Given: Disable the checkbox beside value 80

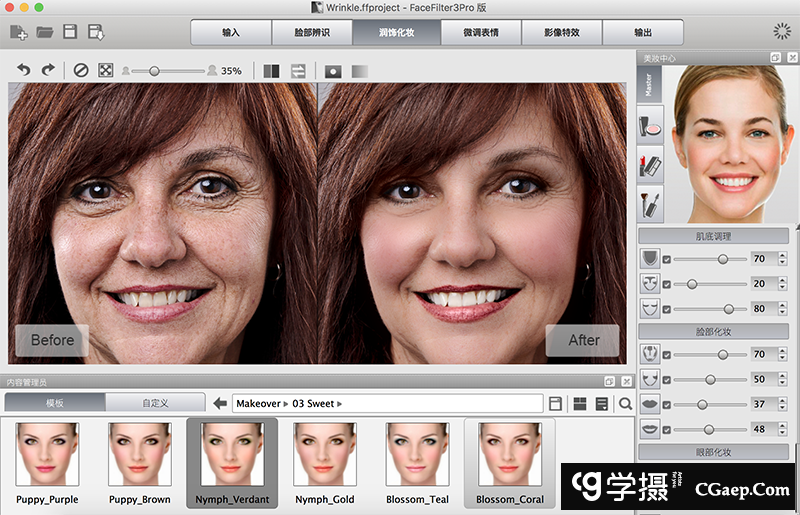Looking at the screenshot, I should point(667,309).
